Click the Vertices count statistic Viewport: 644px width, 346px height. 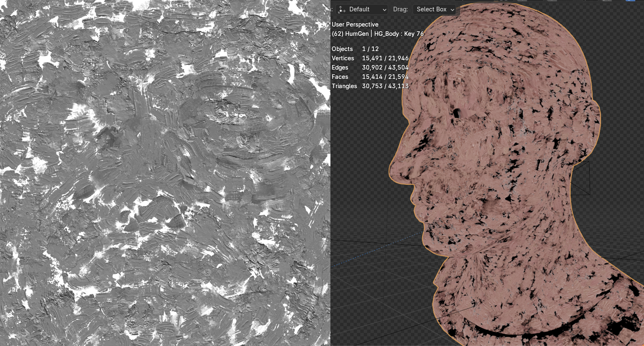tap(385, 58)
